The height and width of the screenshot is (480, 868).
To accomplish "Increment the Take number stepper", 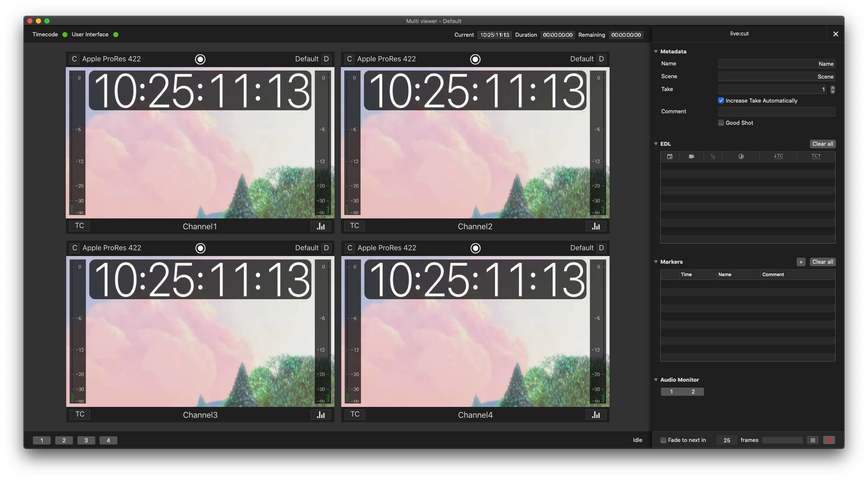I will (x=833, y=87).
